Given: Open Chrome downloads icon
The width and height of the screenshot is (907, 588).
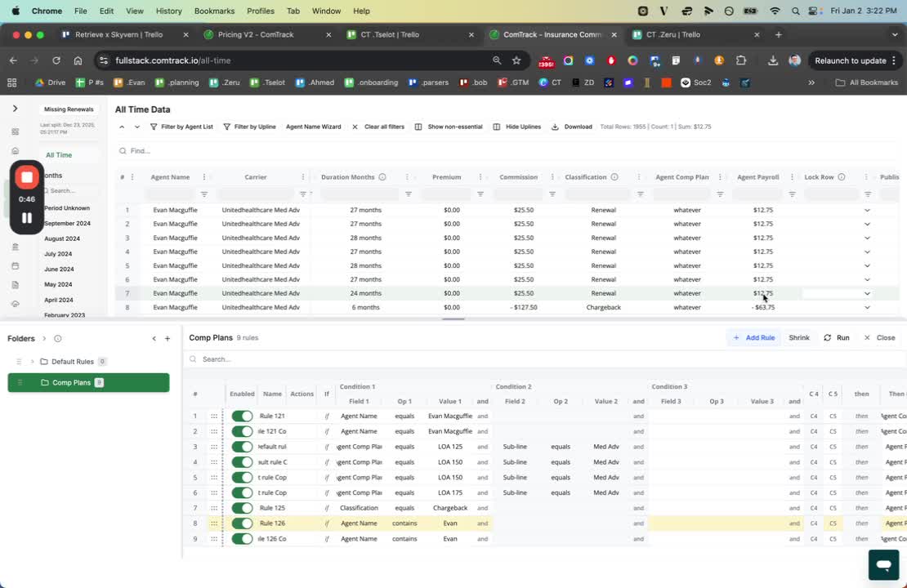Looking at the screenshot, I should 773,60.
